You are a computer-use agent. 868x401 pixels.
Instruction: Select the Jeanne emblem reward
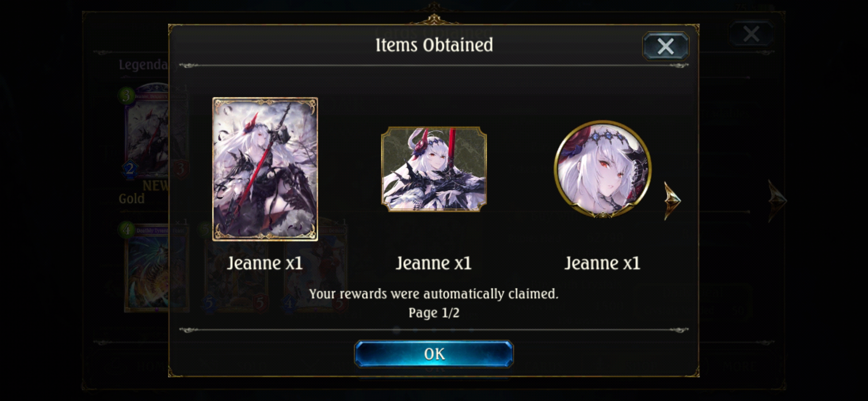434,169
